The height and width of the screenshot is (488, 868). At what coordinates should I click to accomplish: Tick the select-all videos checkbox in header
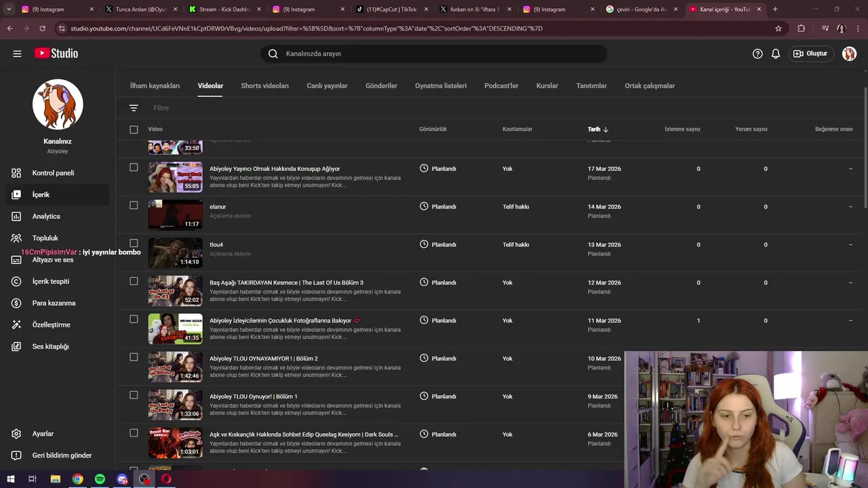click(134, 129)
